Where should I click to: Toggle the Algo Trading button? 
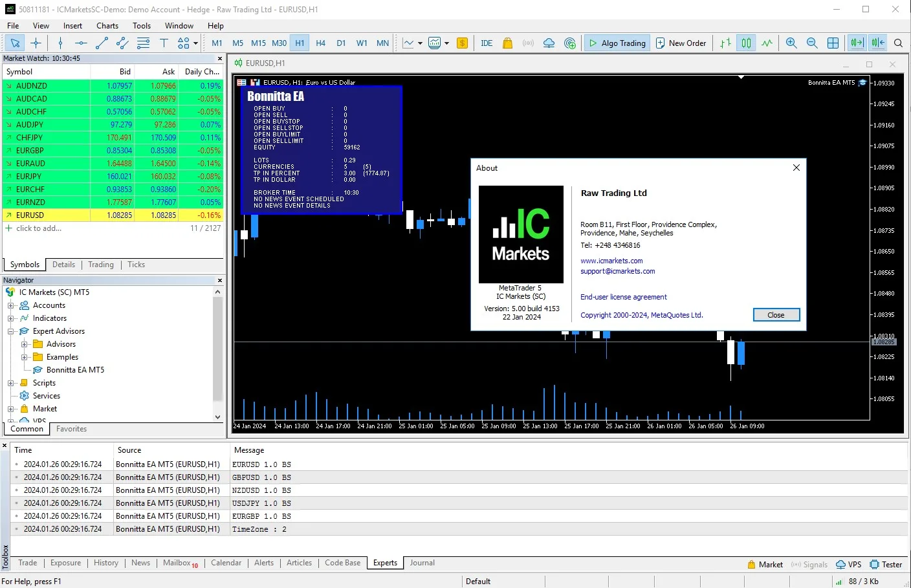[x=617, y=43]
